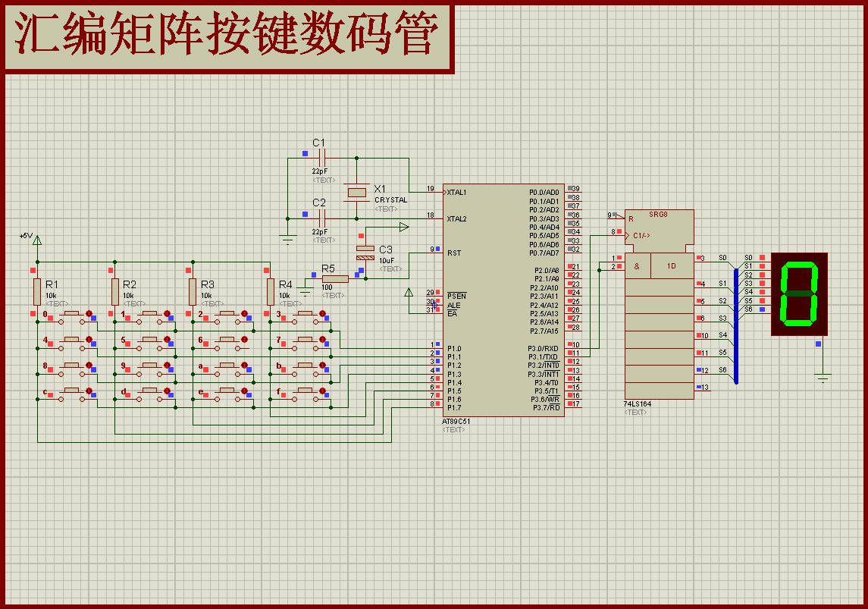868x609 pixels.
Task: Click the +5V power terminal
Action: (x=37, y=240)
